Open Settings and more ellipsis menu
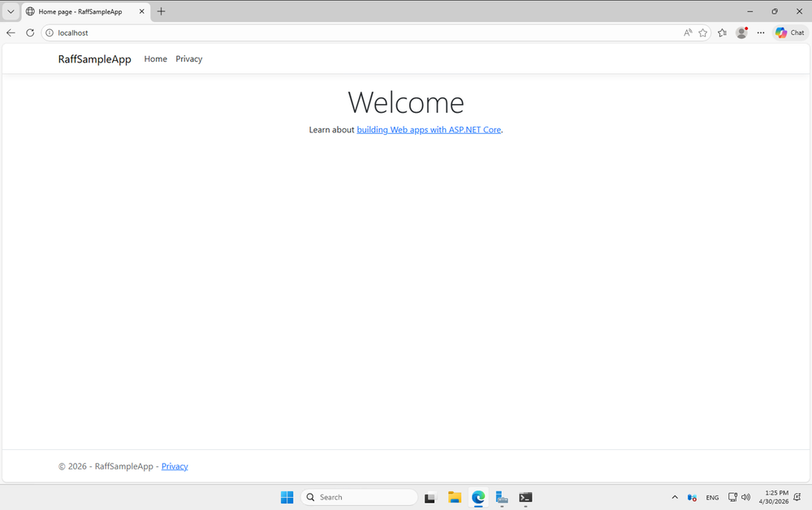Screen dimensions: 812x510 (x=761, y=32)
